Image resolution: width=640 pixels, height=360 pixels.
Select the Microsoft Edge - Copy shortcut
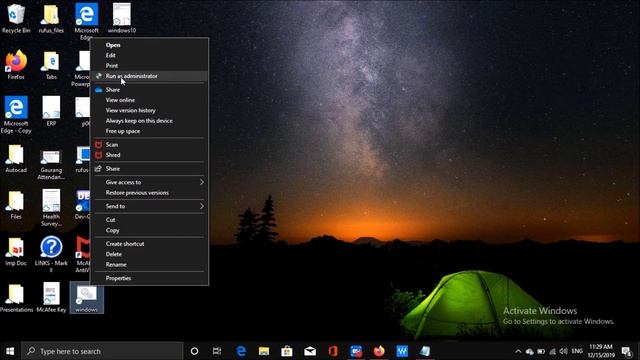click(16, 115)
